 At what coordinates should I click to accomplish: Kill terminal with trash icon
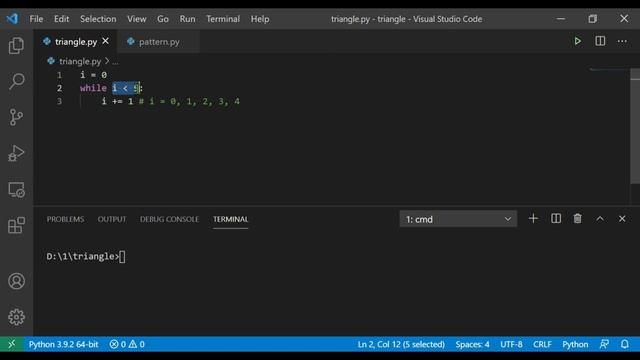[578, 219]
